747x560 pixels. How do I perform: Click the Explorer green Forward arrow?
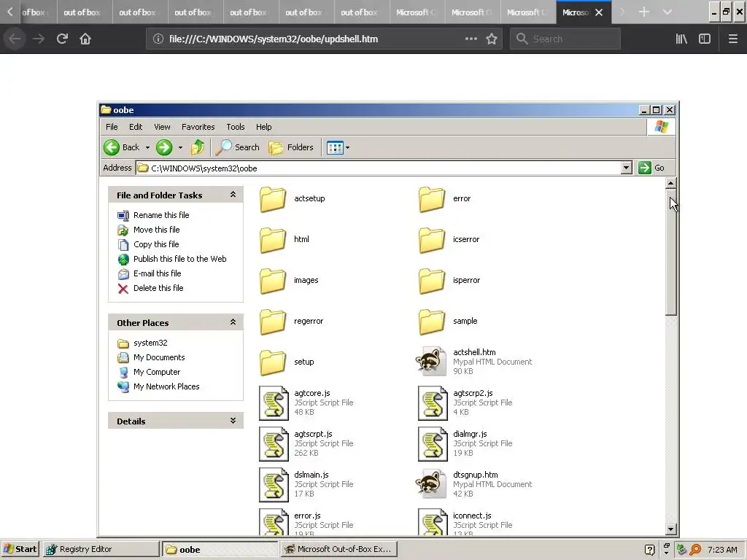pos(164,147)
